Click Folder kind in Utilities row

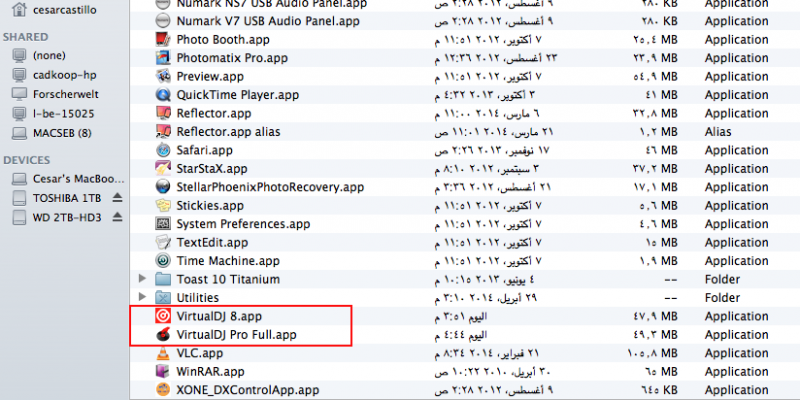pyautogui.click(x=722, y=298)
